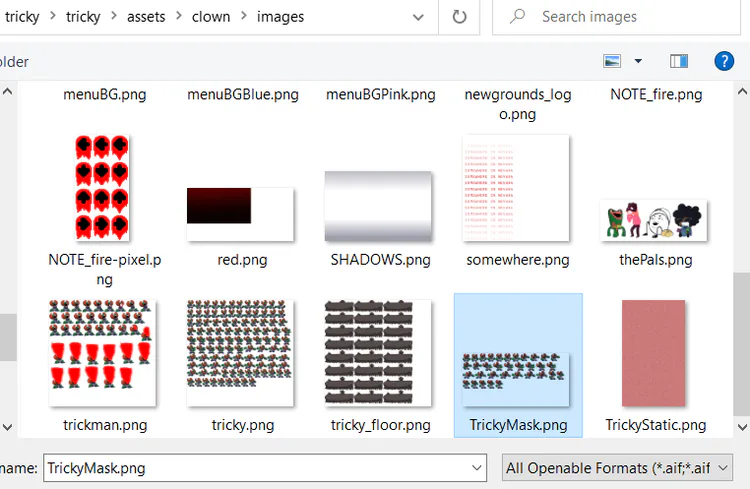Image resolution: width=750 pixels, height=489 pixels.
Task: Go to the images breadcrumb
Action: tap(280, 17)
